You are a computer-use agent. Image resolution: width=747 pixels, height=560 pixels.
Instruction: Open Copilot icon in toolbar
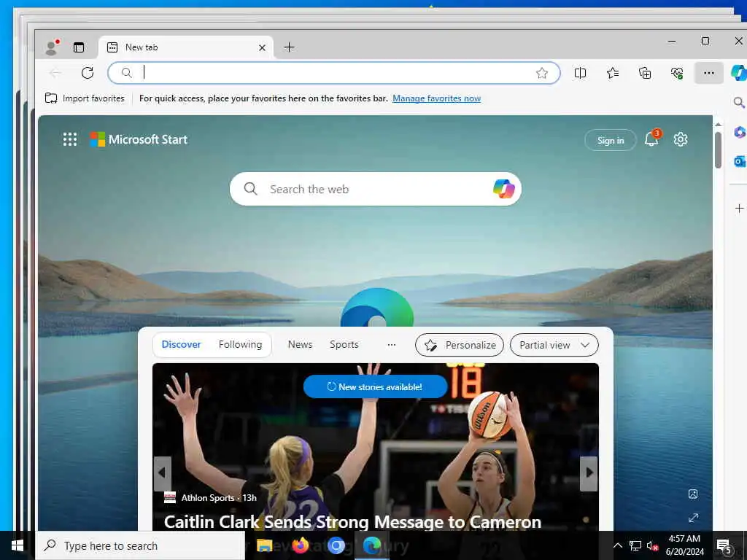(x=739, y=73)
